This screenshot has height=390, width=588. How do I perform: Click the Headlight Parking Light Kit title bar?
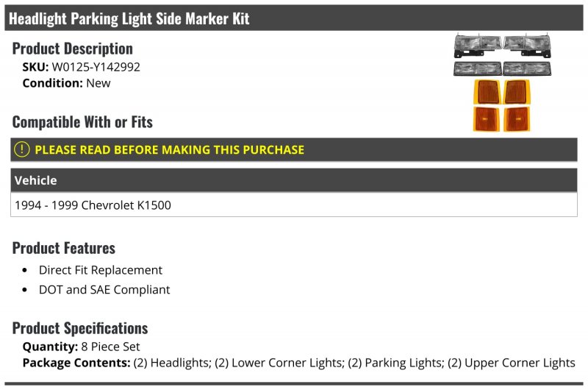(x=129, y=18)
